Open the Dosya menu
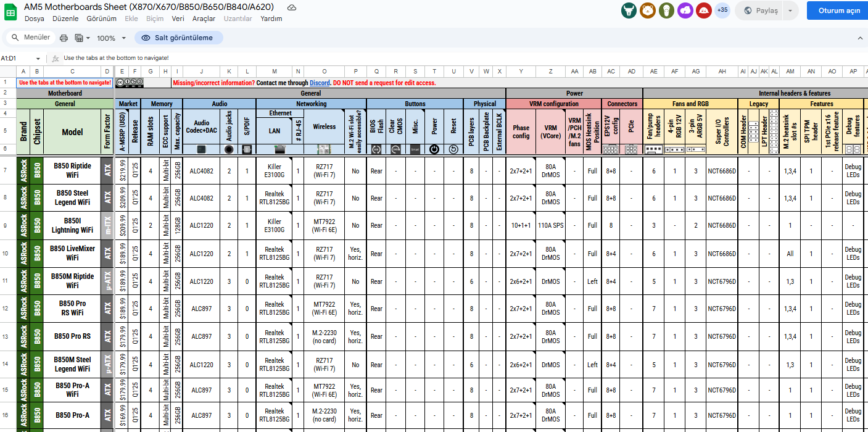 click(x=35, y=19)
